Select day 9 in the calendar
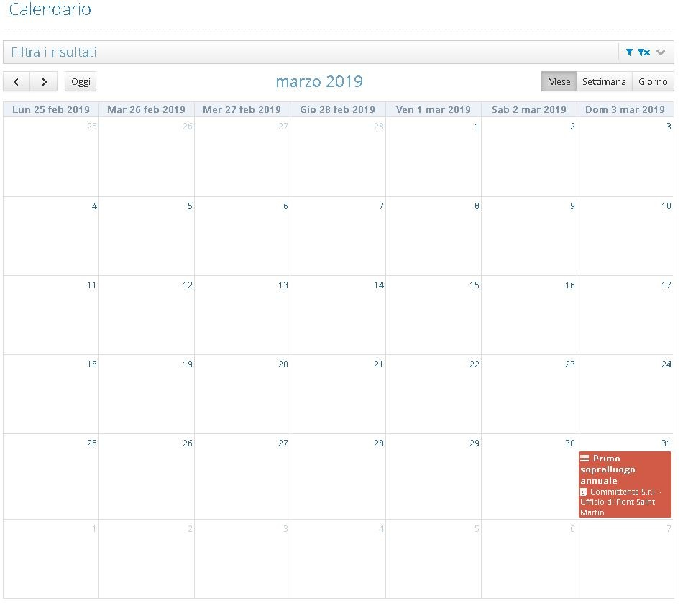Image resolution: width=683 pixels, height=616 pixels. pos(572,206)
